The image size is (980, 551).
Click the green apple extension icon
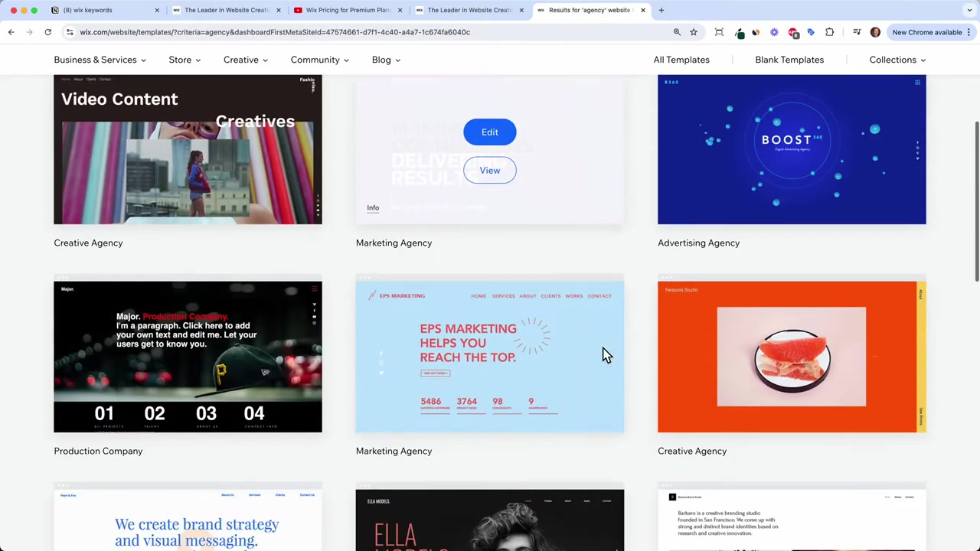(x=739, y=32)
